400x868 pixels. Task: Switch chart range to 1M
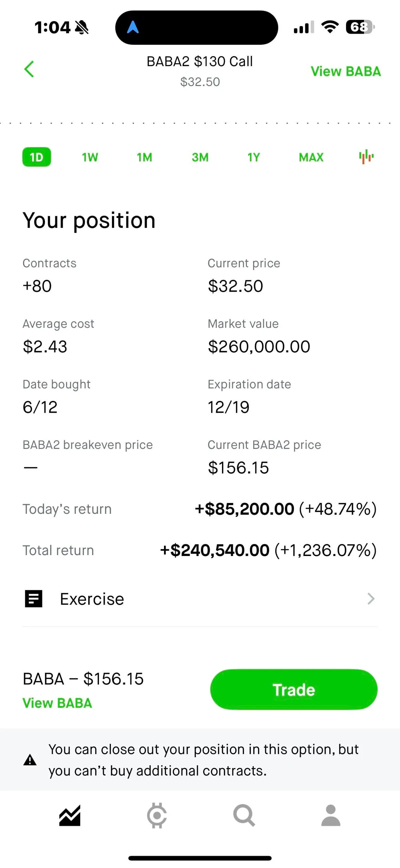point(144,157)
